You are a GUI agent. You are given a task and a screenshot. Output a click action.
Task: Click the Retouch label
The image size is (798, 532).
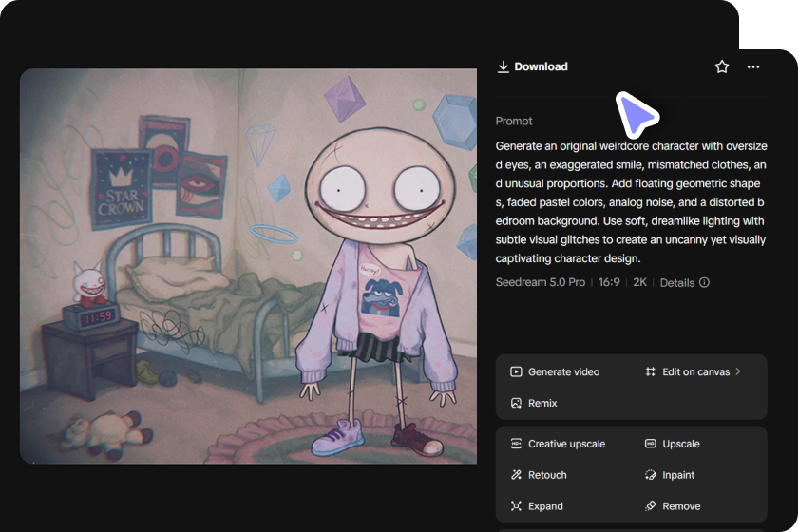[547, 475]
